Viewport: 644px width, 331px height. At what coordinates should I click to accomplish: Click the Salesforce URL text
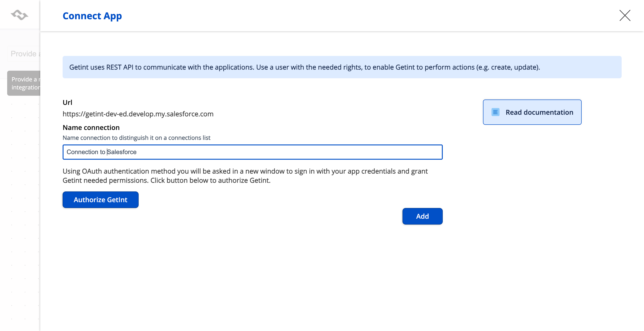pos(138,114)
